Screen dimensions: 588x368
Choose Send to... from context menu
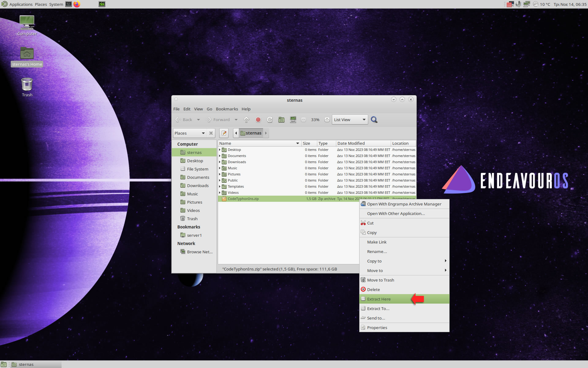point(404,318)
